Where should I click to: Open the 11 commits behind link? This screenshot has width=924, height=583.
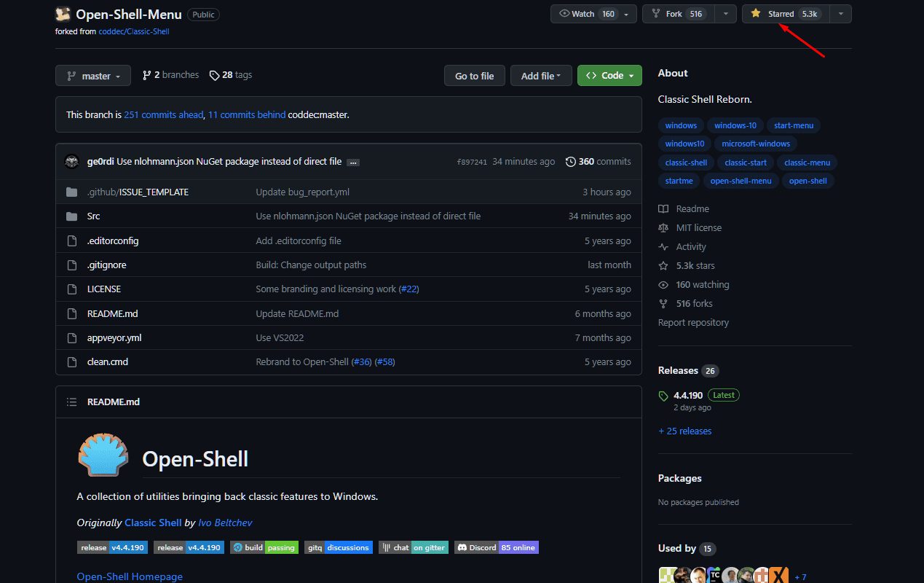(x=247, y=115)
